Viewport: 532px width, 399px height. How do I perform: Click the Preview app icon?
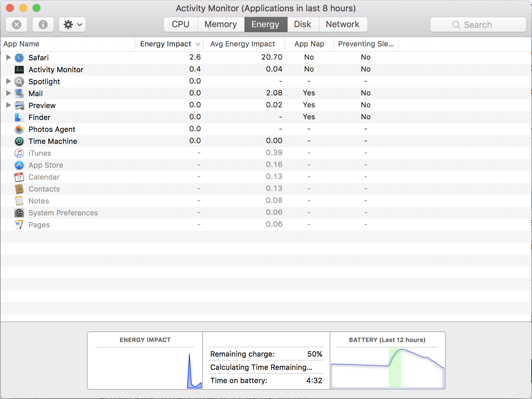point(19,105)
